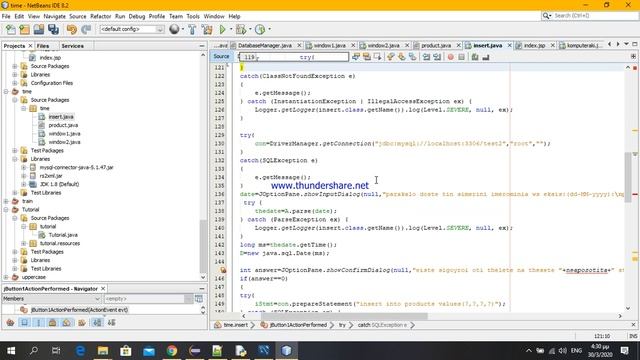Click the Redo toolbar icon
This screenshot has width=640, height=360.
(86, 29)
